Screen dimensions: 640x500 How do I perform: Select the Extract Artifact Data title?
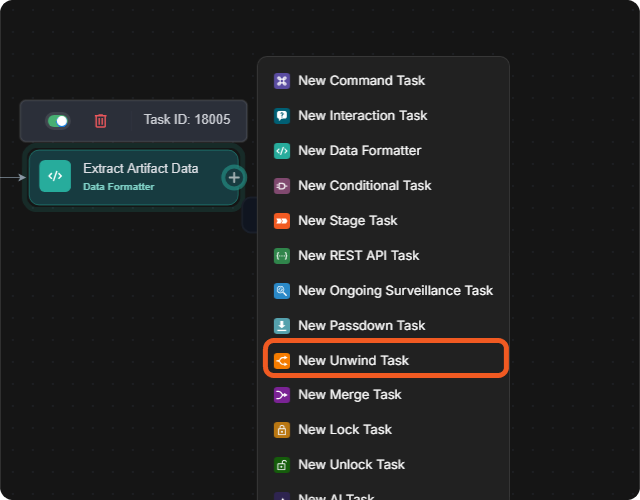pos(141,169)
